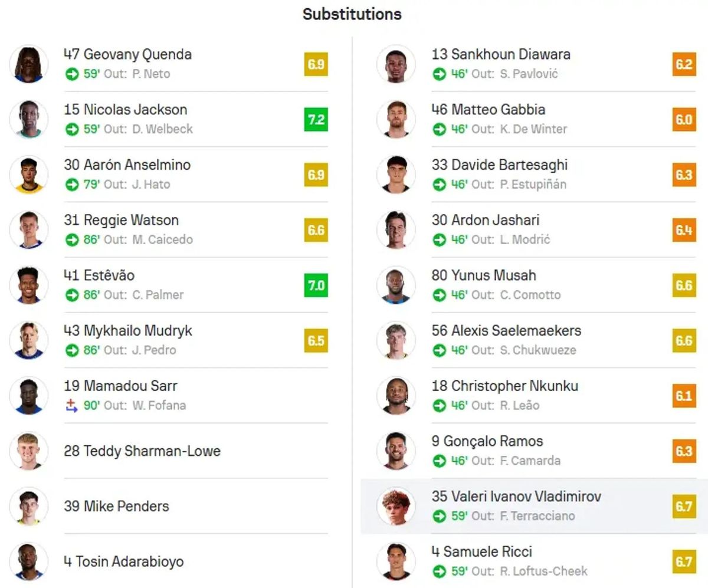Click the green substitution arrow beside Geovany Quenda
Viewport: 708px width, 588px height.
tap(72, 74)
